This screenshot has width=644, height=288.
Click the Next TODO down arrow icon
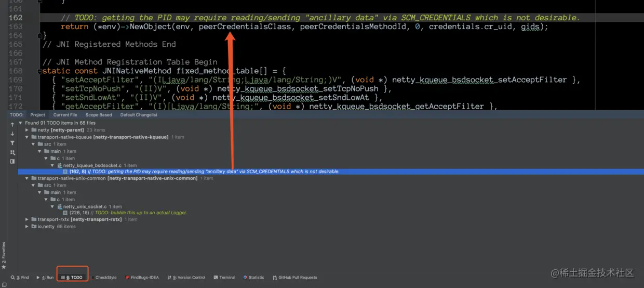point(12,134)
